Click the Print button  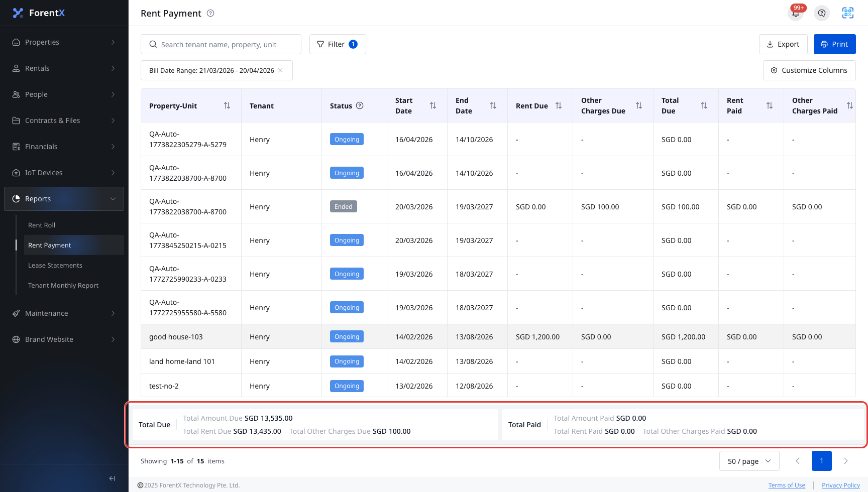835,44
